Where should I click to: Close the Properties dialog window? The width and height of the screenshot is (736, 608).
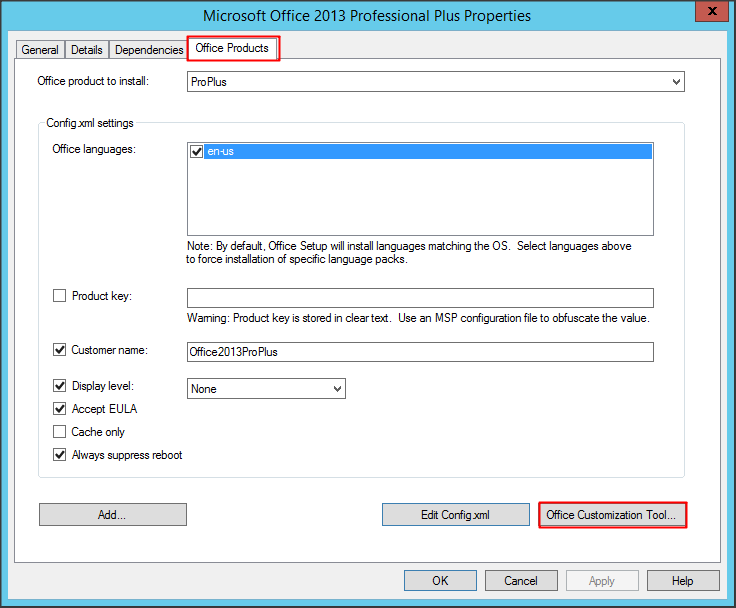(711, 13)
